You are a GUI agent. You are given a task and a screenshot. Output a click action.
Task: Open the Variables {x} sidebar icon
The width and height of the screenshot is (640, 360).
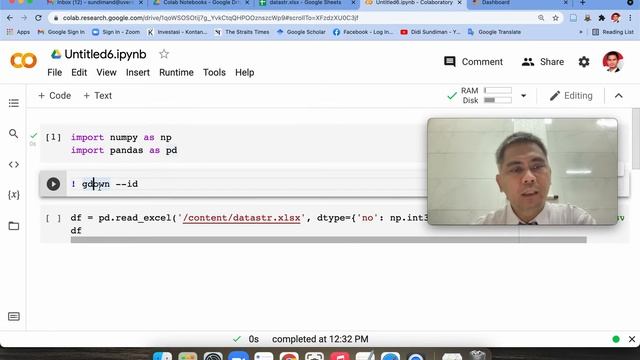13,195
